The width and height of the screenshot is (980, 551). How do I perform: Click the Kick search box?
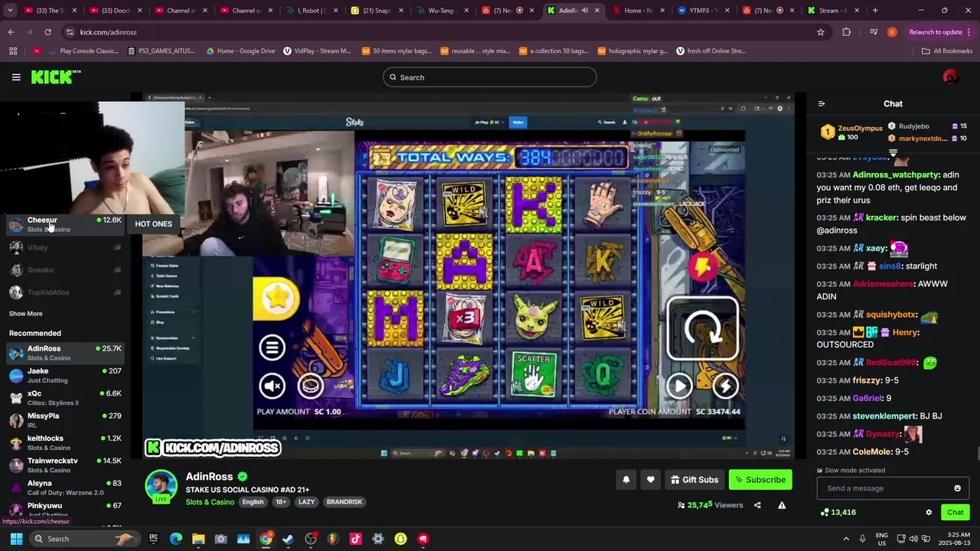click(490, 77)
